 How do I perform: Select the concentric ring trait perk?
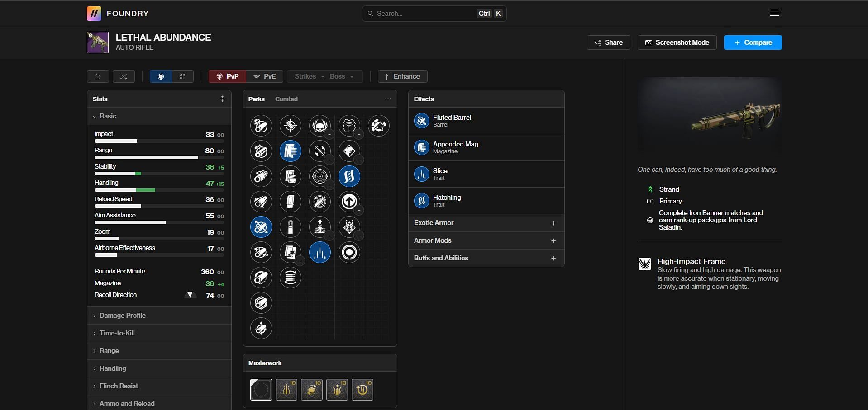pyautogui.click(x=349, y=252)
